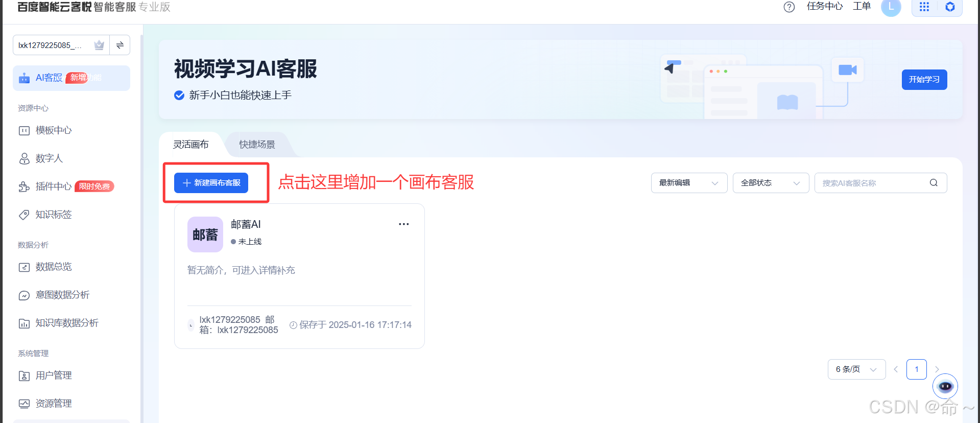Click the 知识库数据分析 bar chart icon
This screenshot has height=423, width=980.
pyautogui.click(x=24, y=323)
